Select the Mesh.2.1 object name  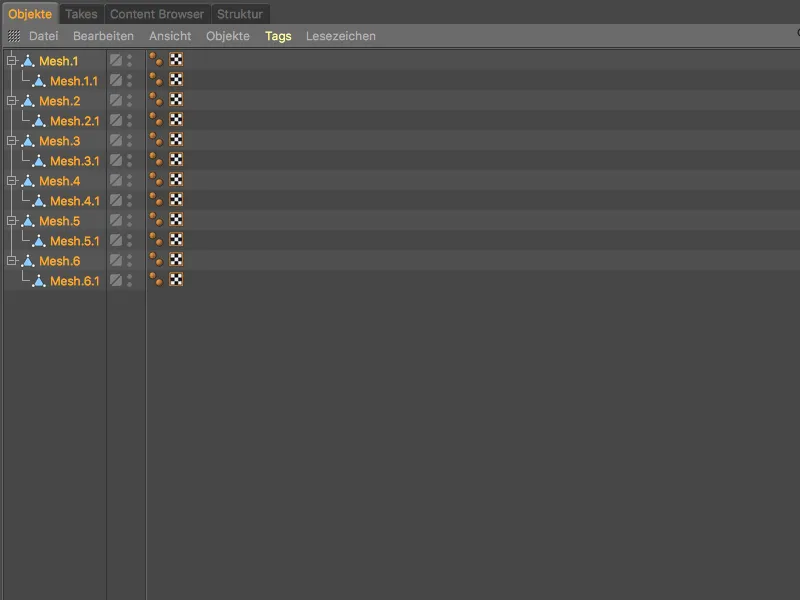point(74,121)
